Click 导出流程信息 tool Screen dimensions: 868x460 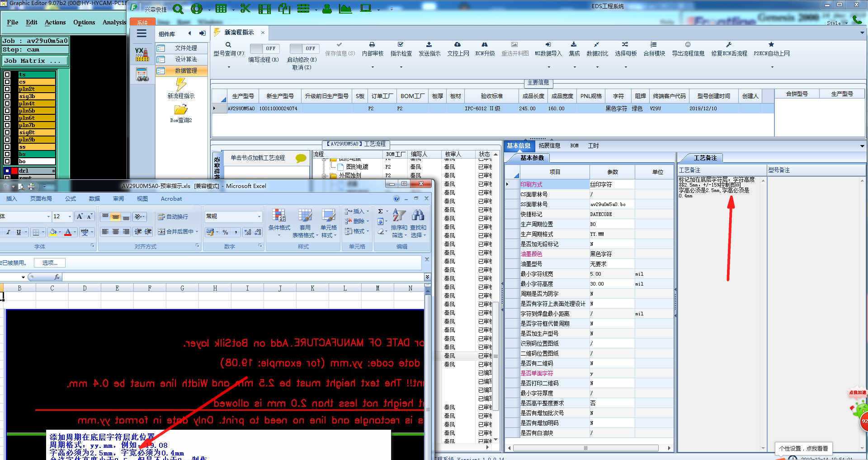tap(688, 49)
